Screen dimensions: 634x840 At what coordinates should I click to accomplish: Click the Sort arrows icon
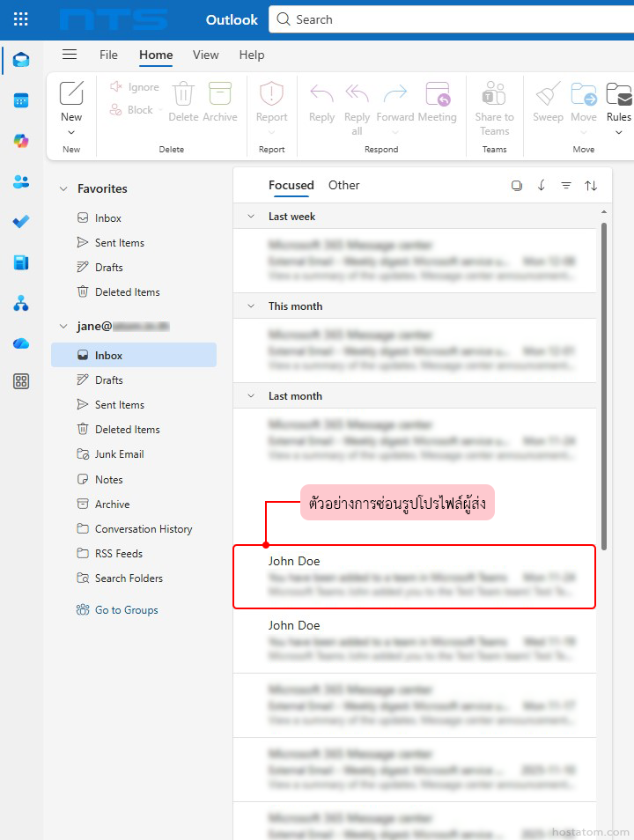(591, 186)
